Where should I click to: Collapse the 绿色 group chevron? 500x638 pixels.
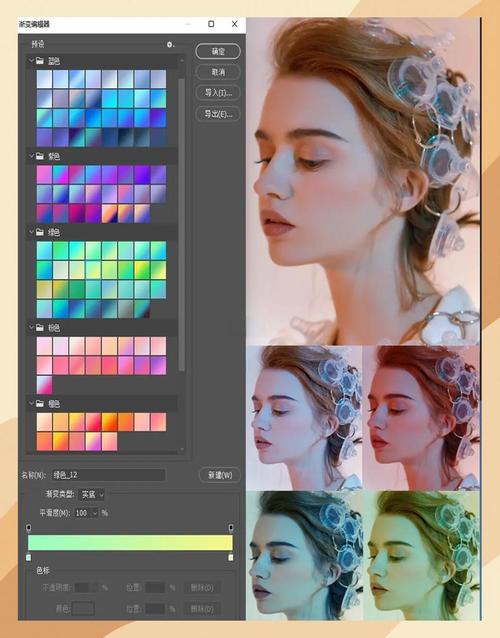tap(31, 232)
